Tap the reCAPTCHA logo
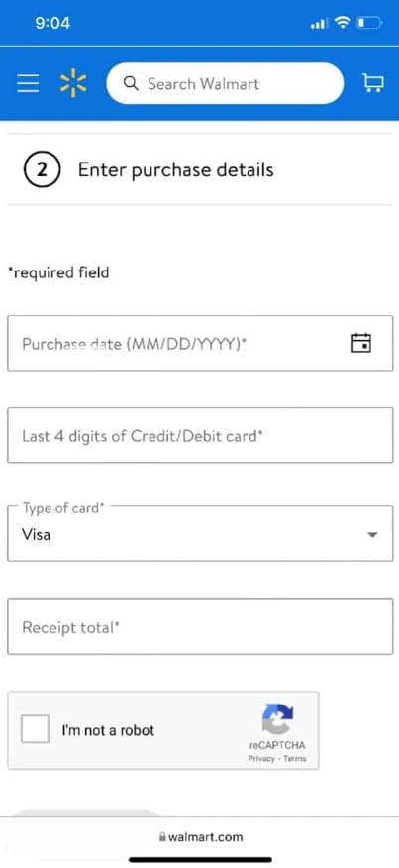This screenshot has height=868, width=399. [x=277, y=718]
